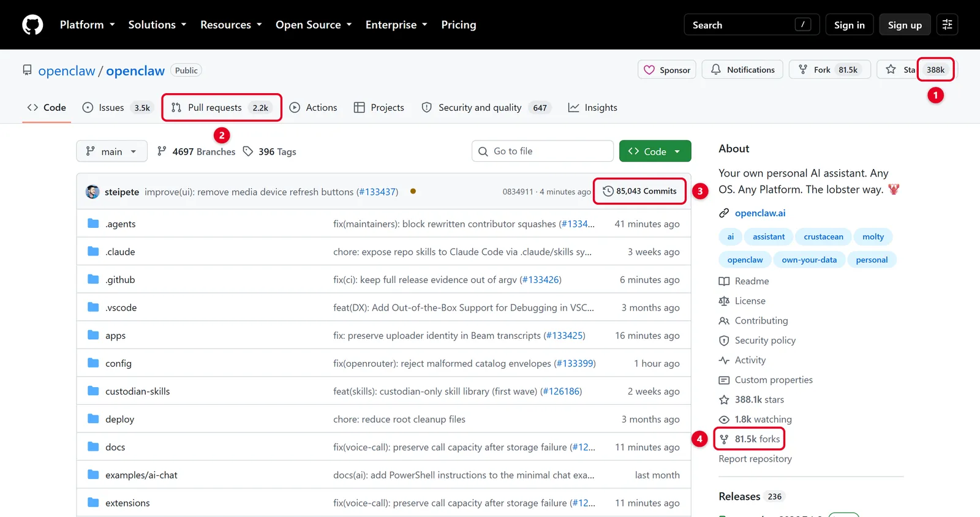
Task: Open commit hash 0834911
Action: [518, 192]
